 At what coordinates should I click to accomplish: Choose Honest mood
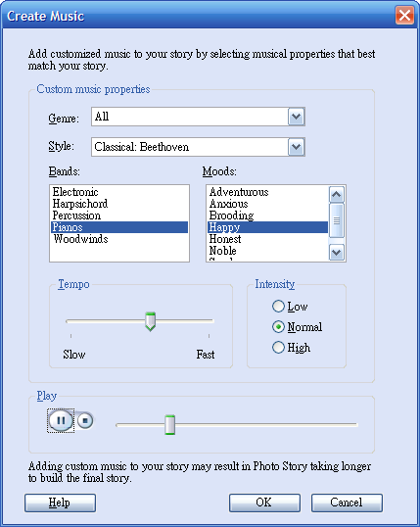[x=268, y=239]
